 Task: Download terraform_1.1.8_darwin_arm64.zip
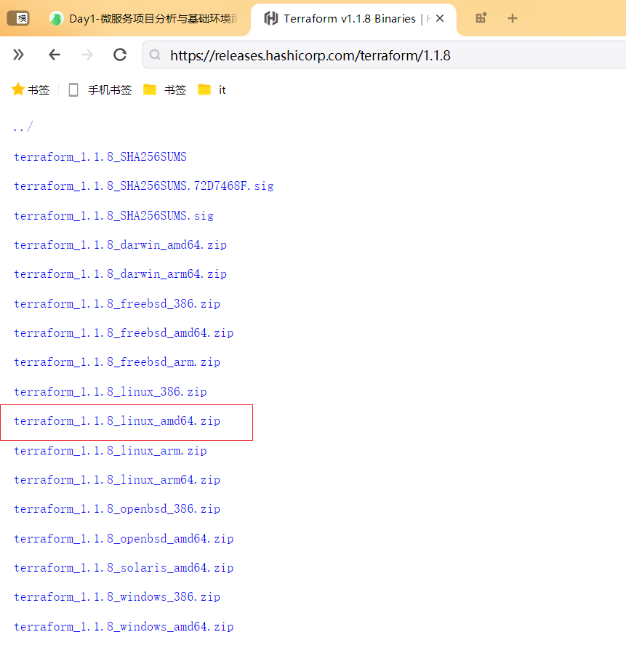121,274
